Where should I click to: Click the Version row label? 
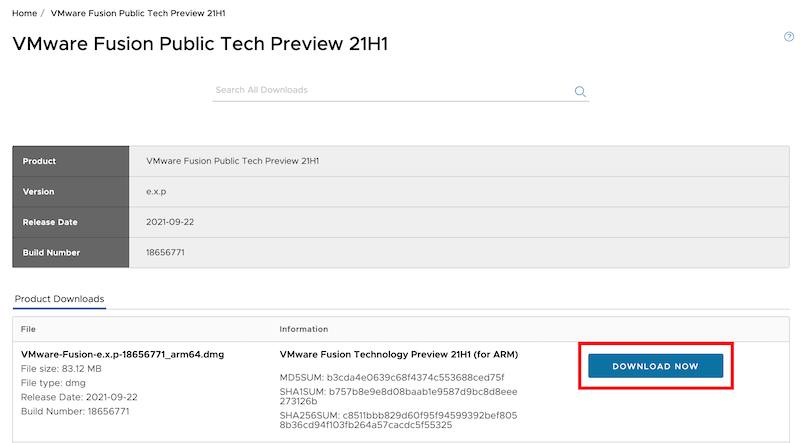click(38, 192)
